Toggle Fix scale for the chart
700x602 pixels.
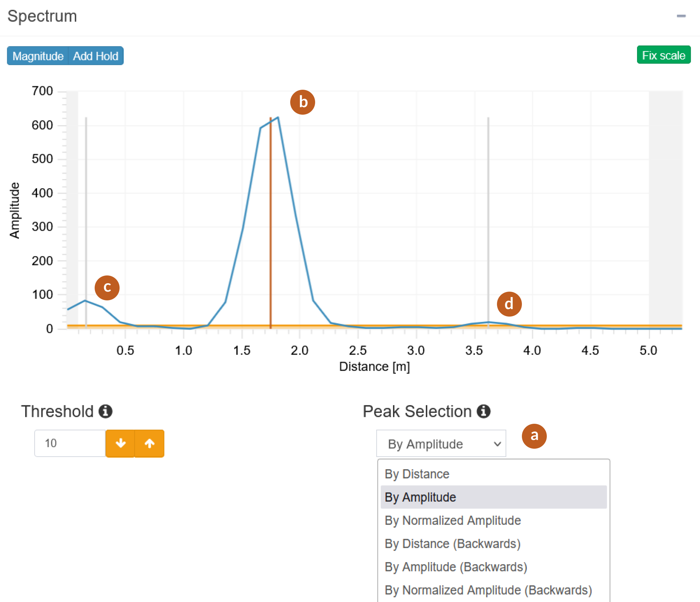(x=663, y=55)
